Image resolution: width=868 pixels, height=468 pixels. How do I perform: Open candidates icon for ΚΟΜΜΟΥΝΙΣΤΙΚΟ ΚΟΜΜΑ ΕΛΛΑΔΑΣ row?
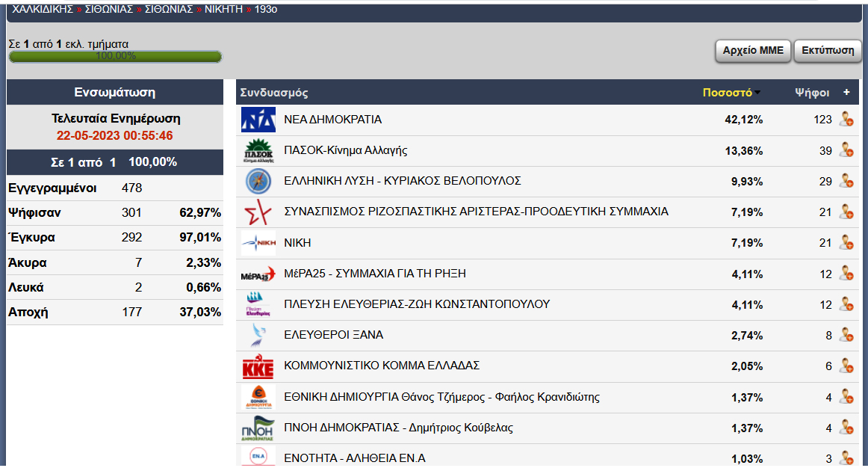click(x=846, y=366)
